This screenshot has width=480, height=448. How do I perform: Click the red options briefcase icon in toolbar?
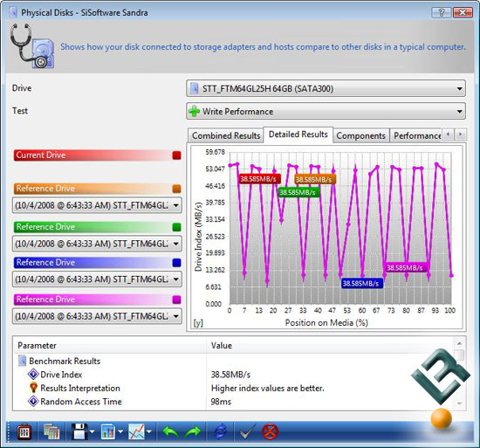[x=24, y=432]
